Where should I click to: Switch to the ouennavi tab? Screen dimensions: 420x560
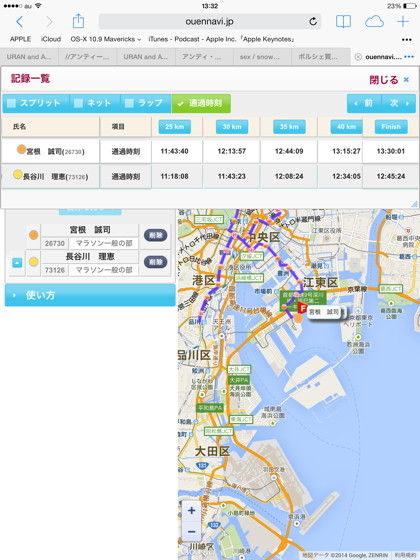[384, 57]
